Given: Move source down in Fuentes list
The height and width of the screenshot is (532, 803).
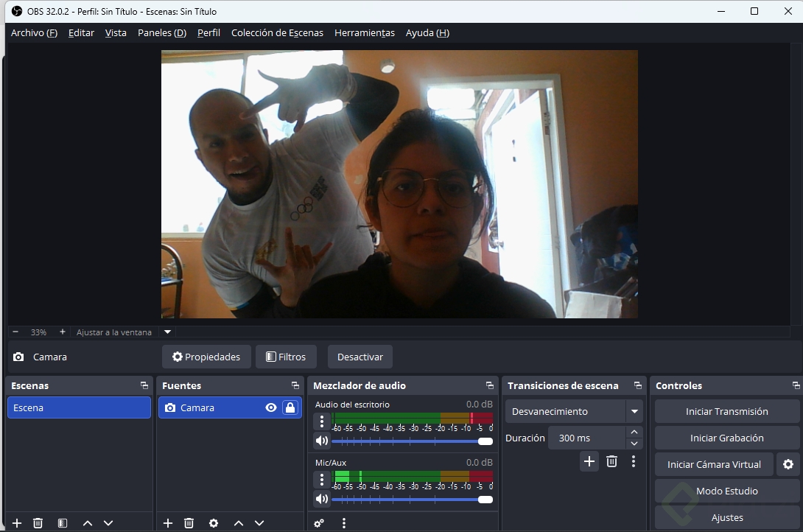Looking at the screenshot, I should [x=259, y=522].
